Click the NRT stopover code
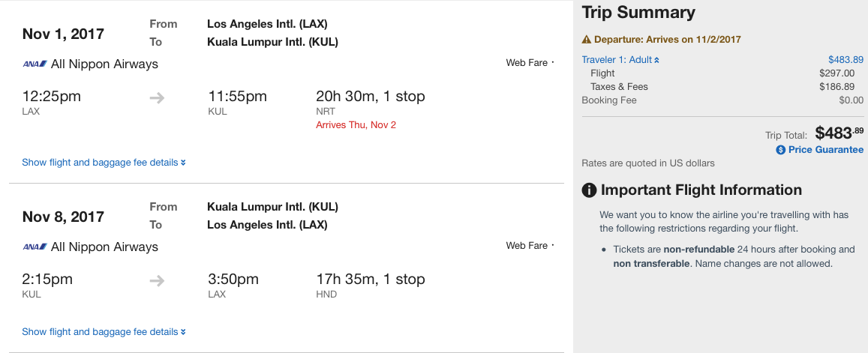This screenshot has height=353, width=868. 326,112
